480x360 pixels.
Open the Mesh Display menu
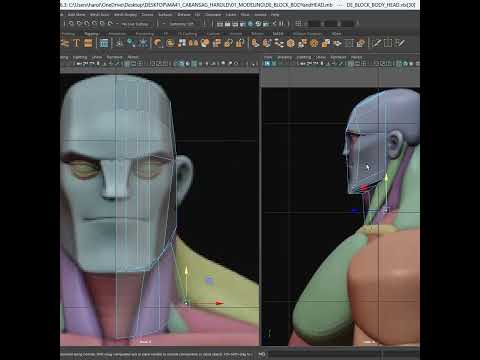(x=125, y=15)
